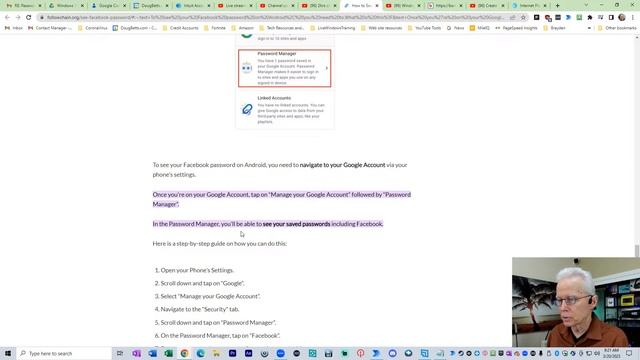The image size is (640, 360).
Task: Open the CoronaVirus bookmarks folder
Action: tap(92, 28)
